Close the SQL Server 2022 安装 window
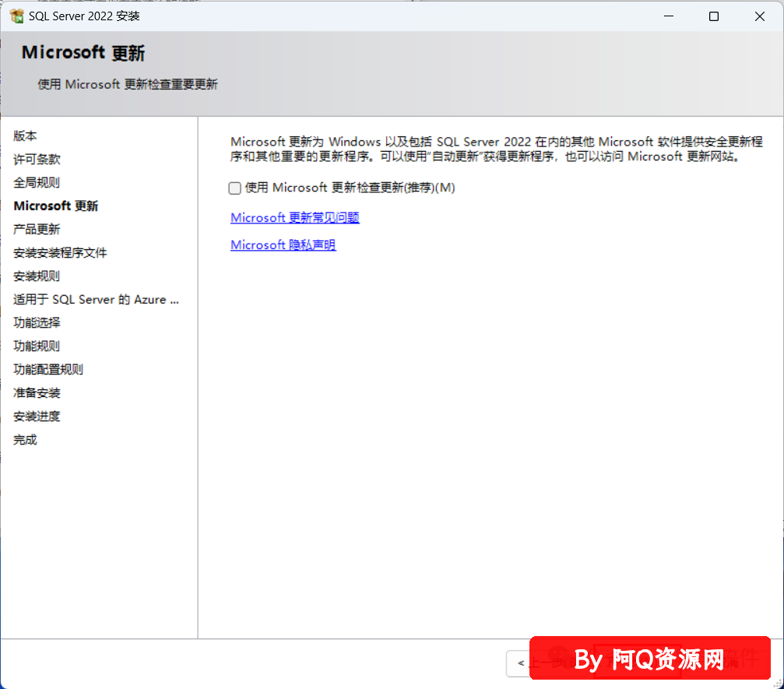Image resolution: width=784 pixels, height=689 pixels. [x=760, y=16]
